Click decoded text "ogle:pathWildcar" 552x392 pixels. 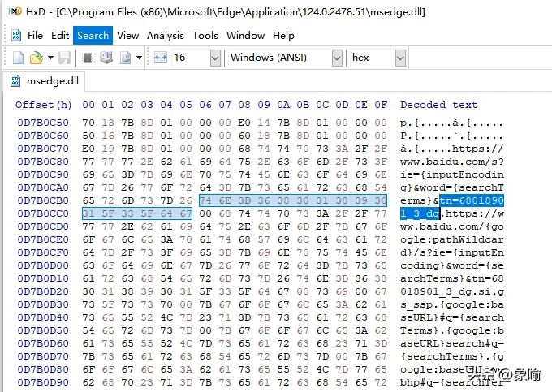[x=452, y=239]
